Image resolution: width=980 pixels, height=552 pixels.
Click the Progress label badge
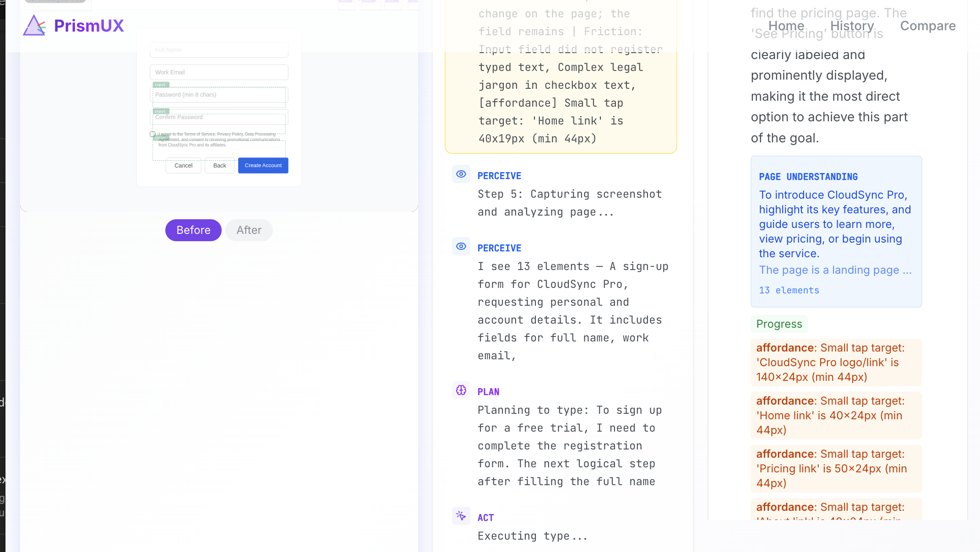[x=779, y=324]
